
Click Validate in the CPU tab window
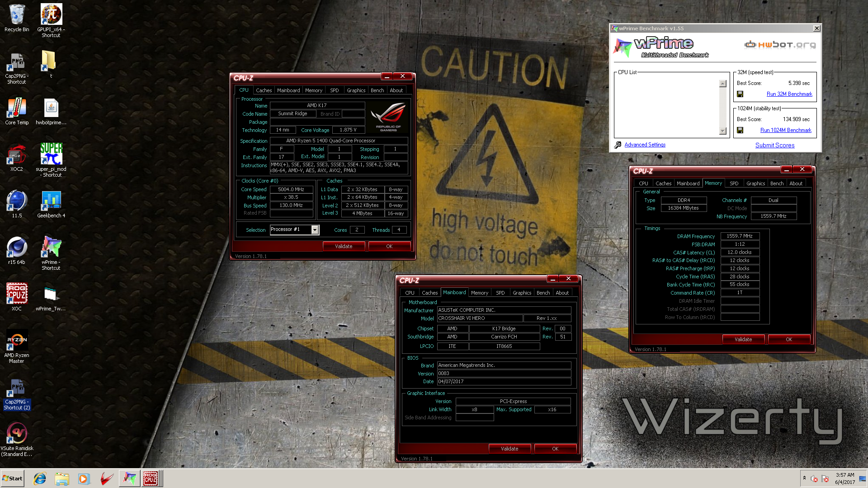click(344, 246)
